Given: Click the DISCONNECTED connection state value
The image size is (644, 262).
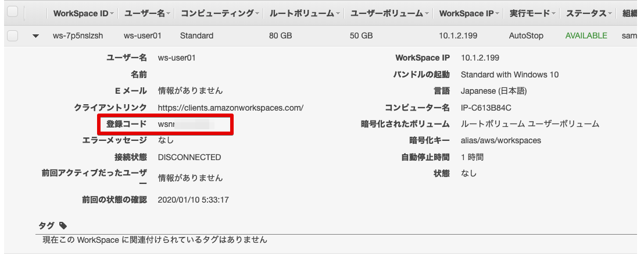Looking at the screenshot, I should [189, 157].
